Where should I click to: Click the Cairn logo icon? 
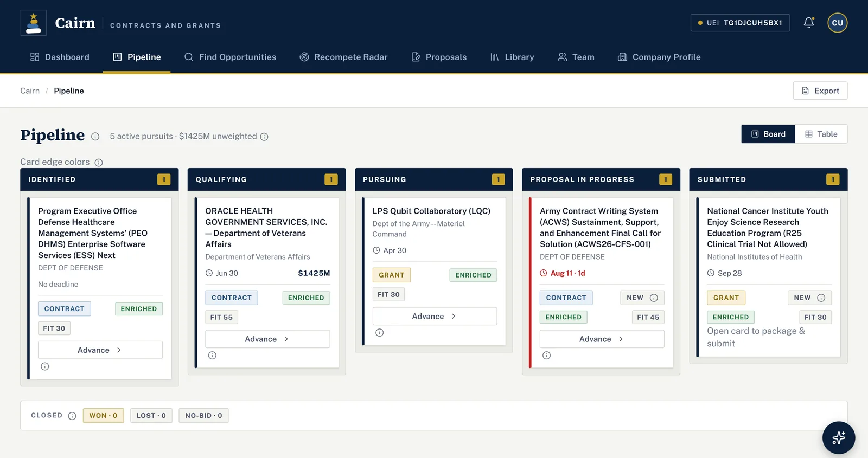pos(34,23)
